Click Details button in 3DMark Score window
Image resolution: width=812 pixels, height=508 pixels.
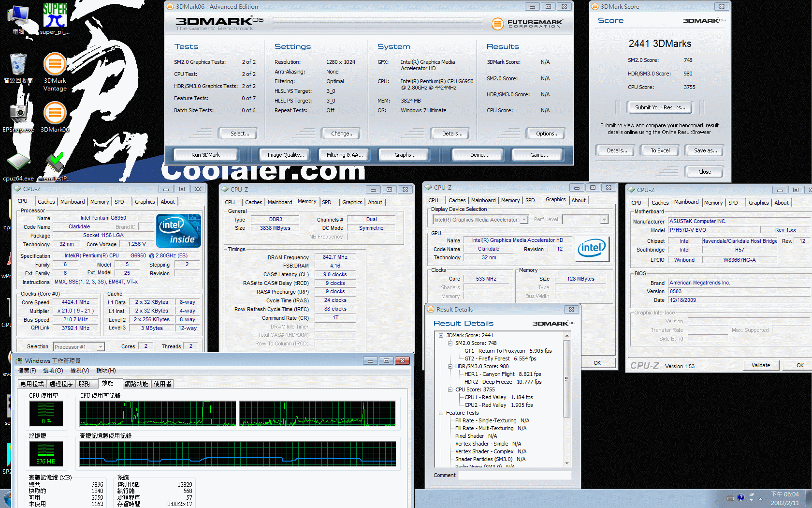[617, 150]
